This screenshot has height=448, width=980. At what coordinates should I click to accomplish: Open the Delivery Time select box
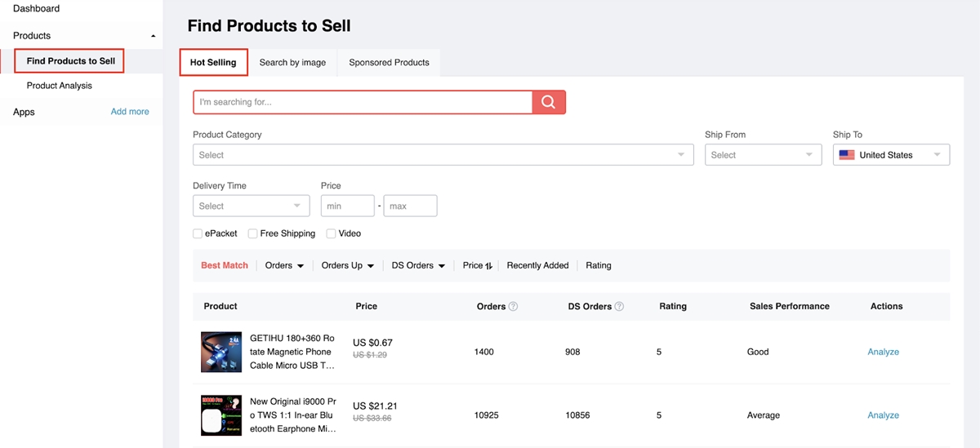251,206
